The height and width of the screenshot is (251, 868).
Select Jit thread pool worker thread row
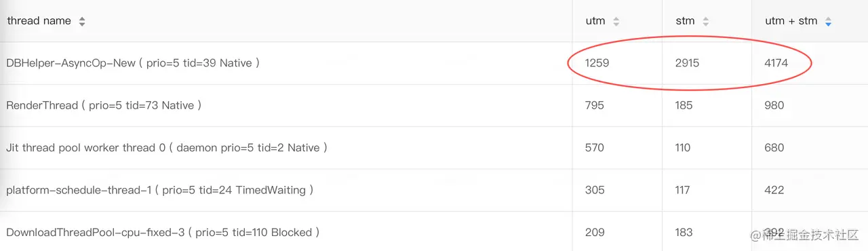434,147
